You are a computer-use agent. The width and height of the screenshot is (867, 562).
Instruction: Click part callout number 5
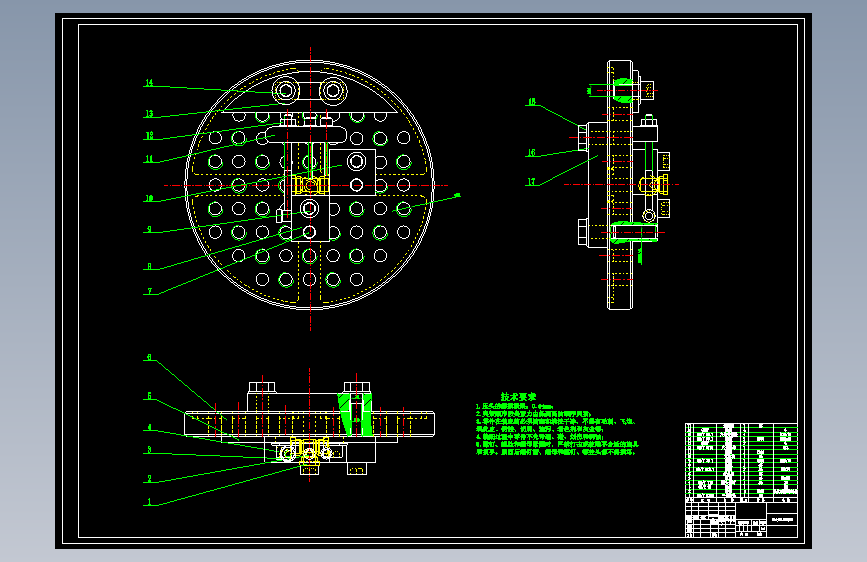click(x=149, y=396)
